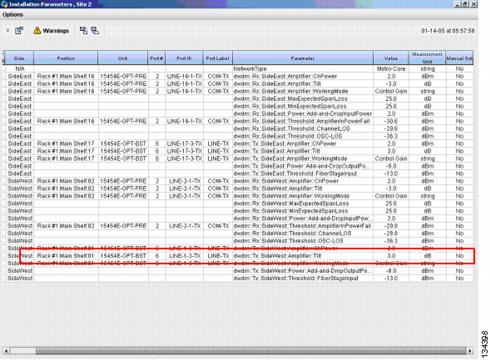Image resolution: width=490 pixels, height=360 pixels.
Task: Click Manual Set 'No' for SideWest Tilt row
Action: point(459,256)
